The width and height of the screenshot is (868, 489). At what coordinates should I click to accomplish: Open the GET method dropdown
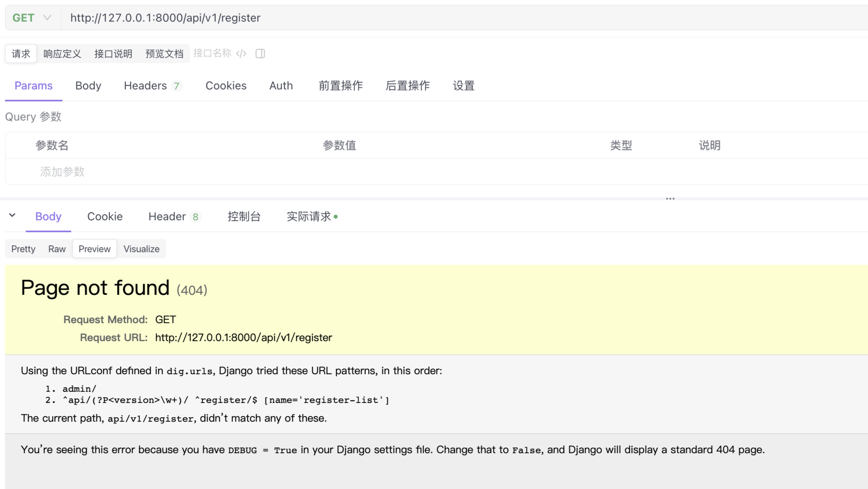(x=32, y=18)
